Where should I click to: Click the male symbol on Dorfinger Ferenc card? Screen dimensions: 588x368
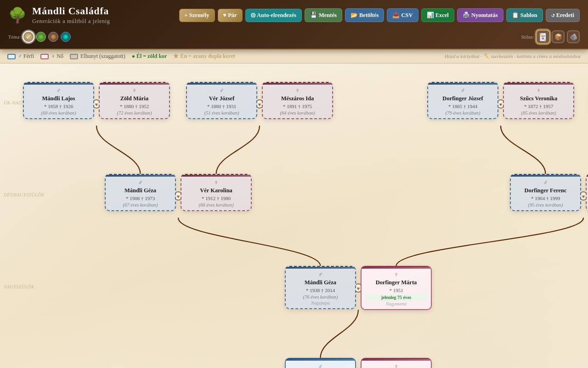click(545, 183)
